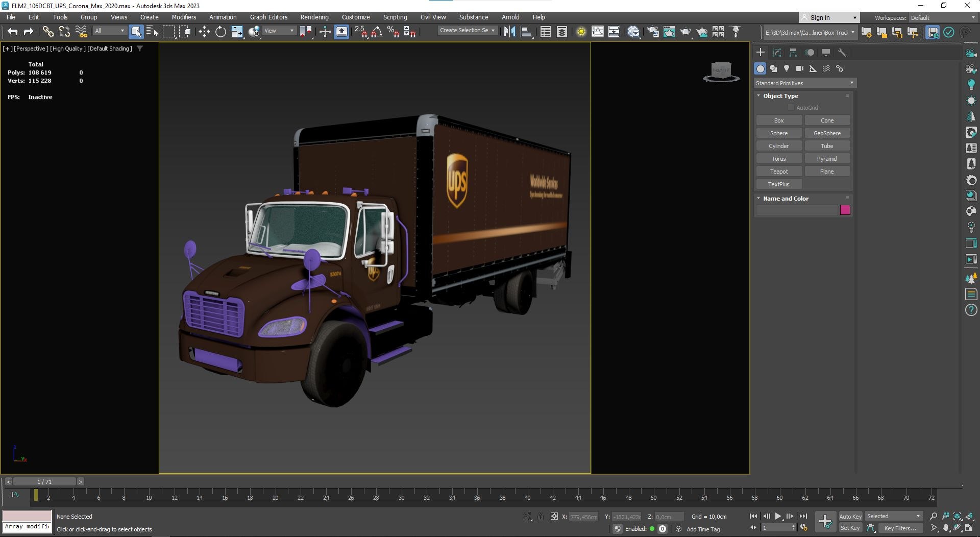The height and width of the screenshot is (537, 980).
Task: Click the Set Key button
Action: pyautogui.click(x=850, y=528)
